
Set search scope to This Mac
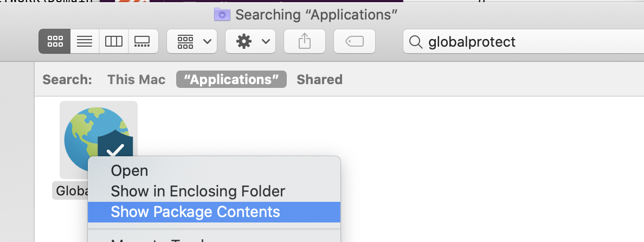pyautogui.click(x=136, y=80)
